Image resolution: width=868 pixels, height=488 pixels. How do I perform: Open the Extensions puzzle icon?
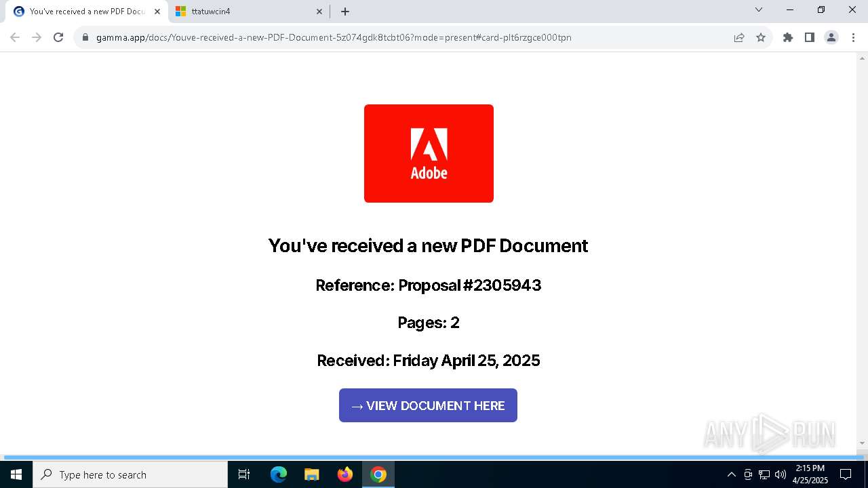click(x=788, y=37)
